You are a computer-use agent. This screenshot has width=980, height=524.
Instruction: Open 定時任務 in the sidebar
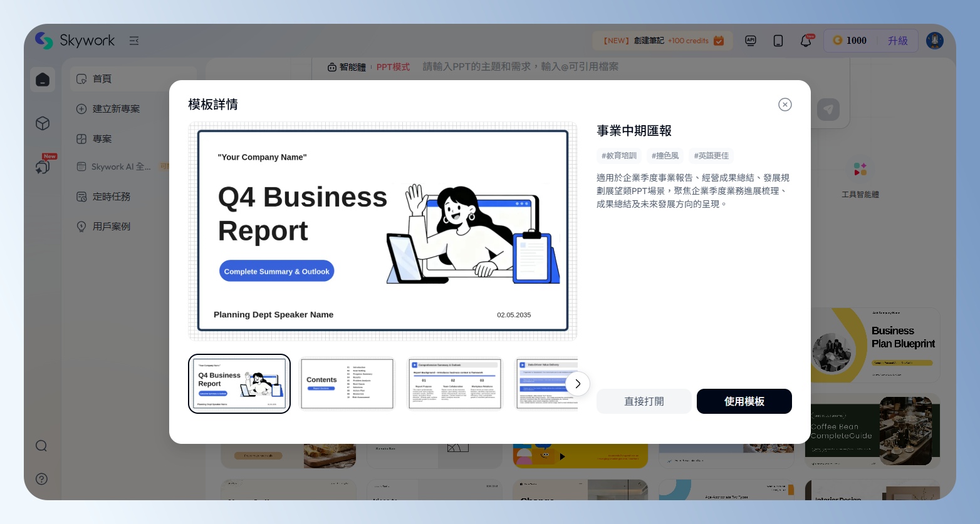click(x=111, y=197)
